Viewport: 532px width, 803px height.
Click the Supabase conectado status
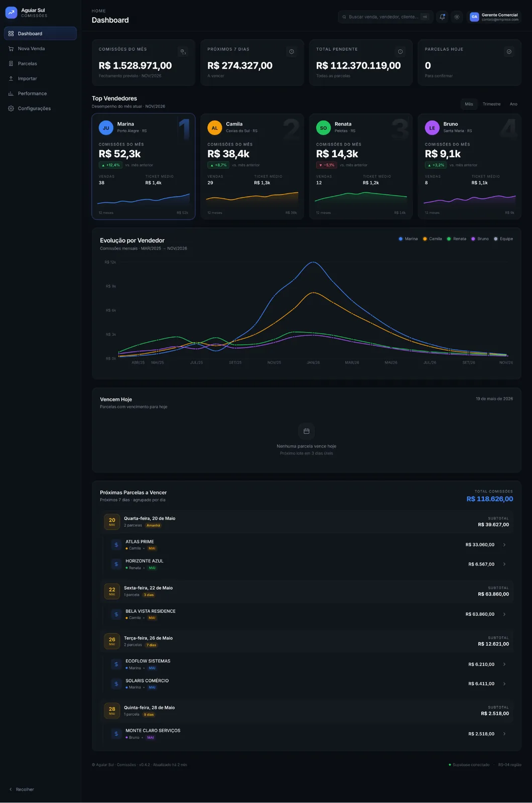(469, 765)
